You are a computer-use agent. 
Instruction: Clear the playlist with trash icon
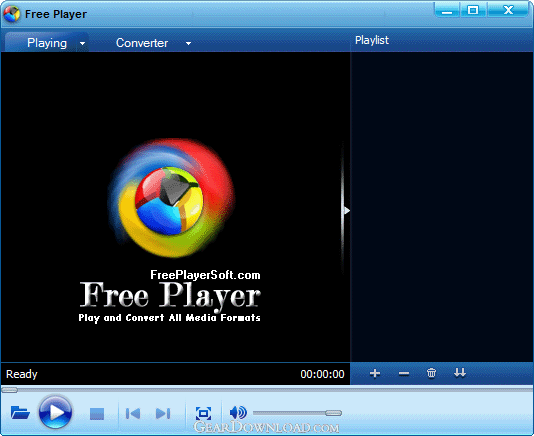431,373
